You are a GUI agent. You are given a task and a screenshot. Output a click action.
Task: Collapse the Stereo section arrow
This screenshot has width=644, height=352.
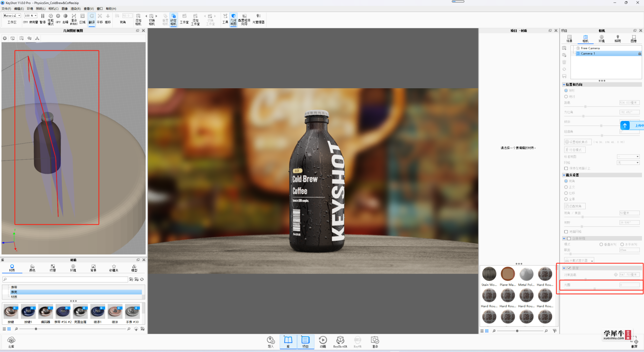[x=564, y=239]
